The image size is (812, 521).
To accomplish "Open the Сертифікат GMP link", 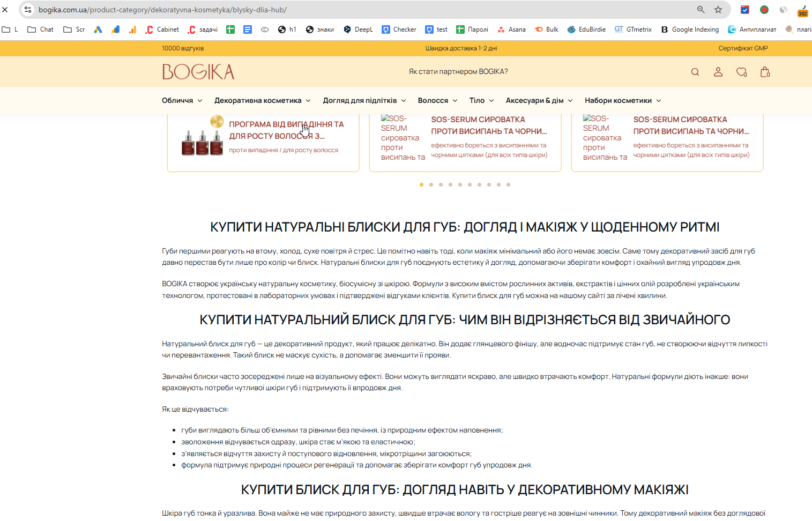I will (x=743, y=48).
